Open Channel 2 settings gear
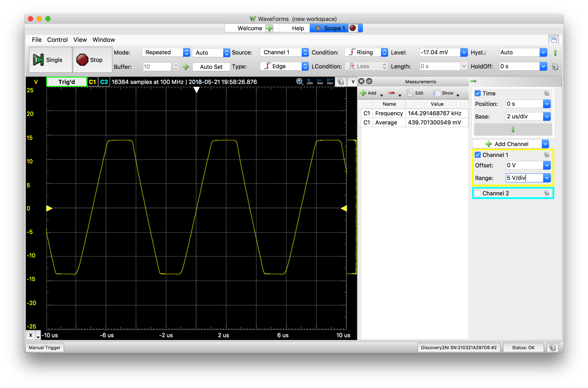Viewport: 588px width, 388px height. [x=547, y=193]
